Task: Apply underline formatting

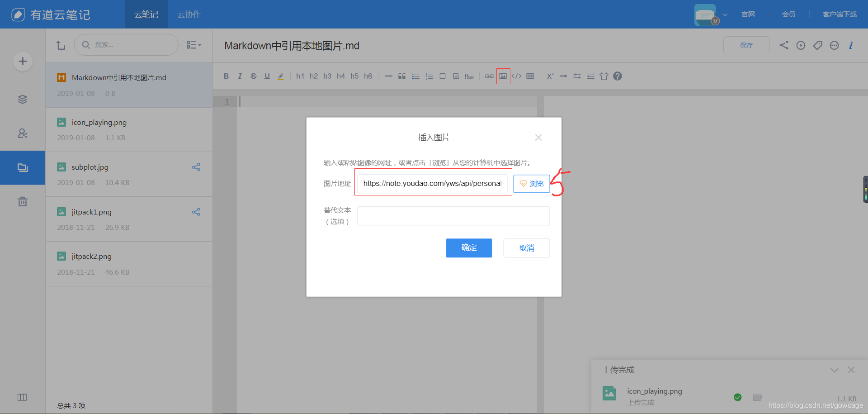Action: tap(267, 76)
